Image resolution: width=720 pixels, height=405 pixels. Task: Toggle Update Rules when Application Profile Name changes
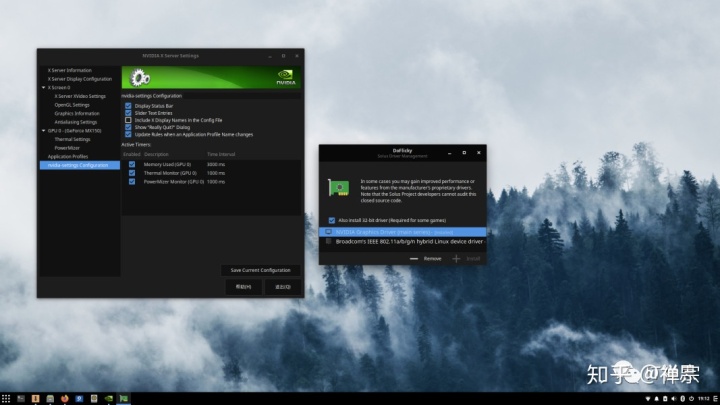click(x=128, y=135)
